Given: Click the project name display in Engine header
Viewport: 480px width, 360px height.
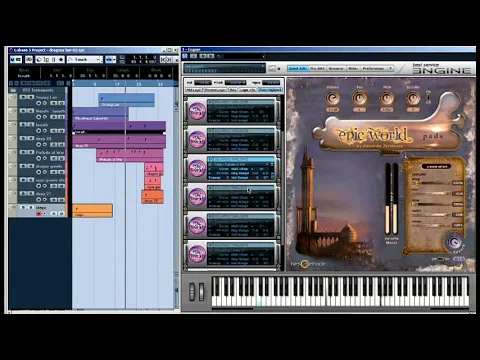Looking at the screenshot, I should click(x=225, y=68).
